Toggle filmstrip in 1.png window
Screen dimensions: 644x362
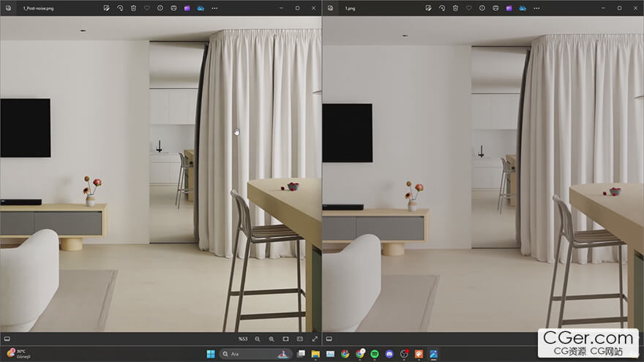click(329, 339)
